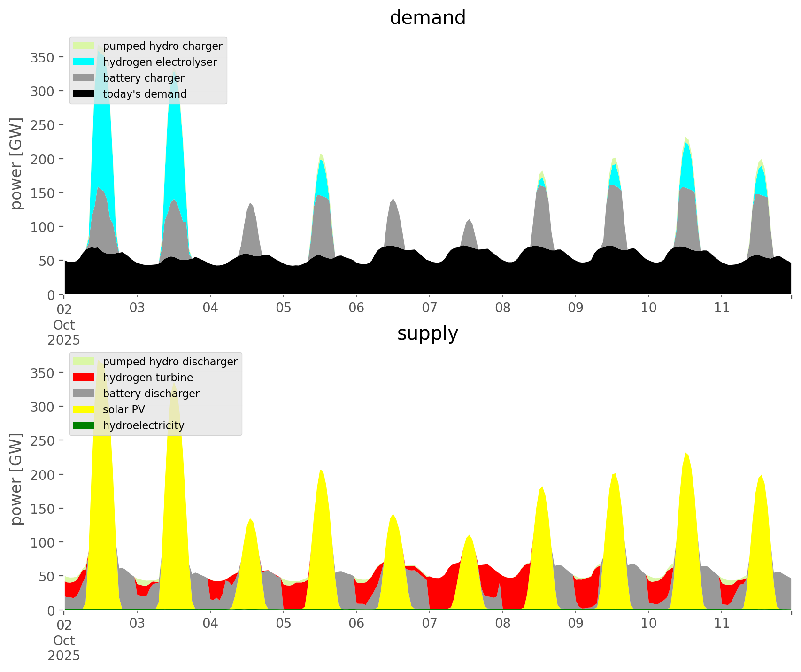Click the demand chart's power [GW] axis label
This screenshot has height=672, width=801.
tap(16, 163)
